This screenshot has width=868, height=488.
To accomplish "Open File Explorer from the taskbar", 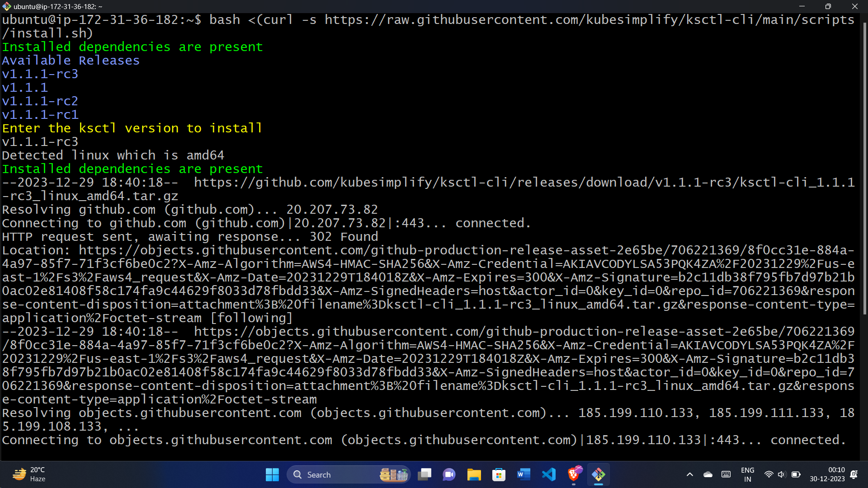I will pos(474,474).
